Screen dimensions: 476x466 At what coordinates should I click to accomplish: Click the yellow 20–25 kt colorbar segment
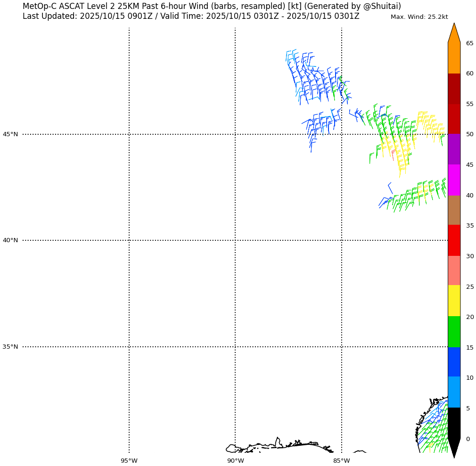[x=454, y=301]
